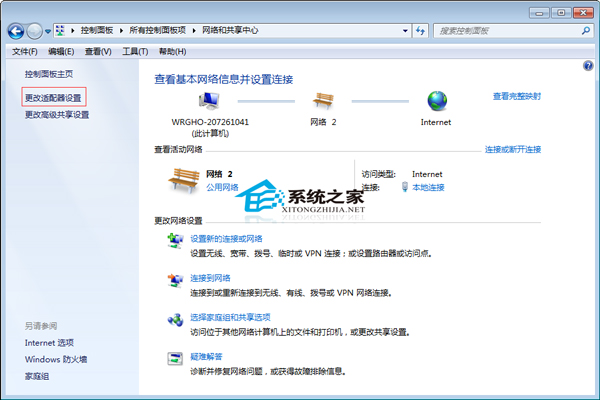Screen dimensions: 600x400
Task: Click the magnifier search icon
Action: [586, 31]
